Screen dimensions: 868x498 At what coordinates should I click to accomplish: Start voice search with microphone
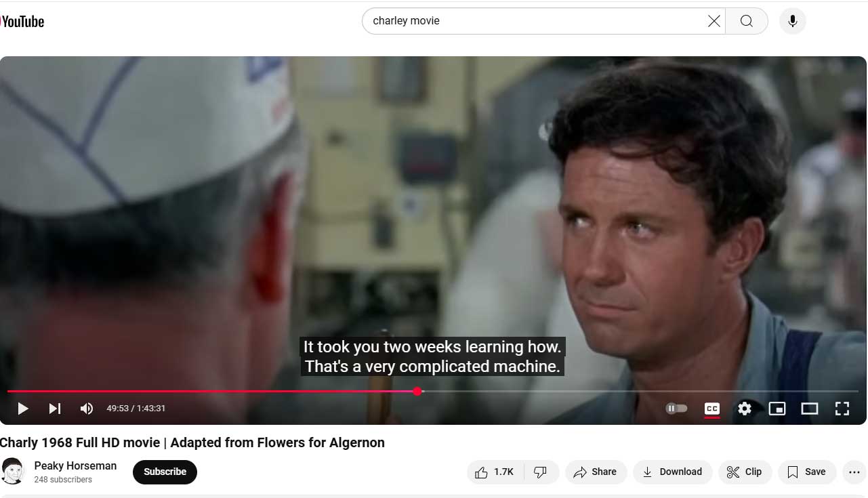pos(792,21)
